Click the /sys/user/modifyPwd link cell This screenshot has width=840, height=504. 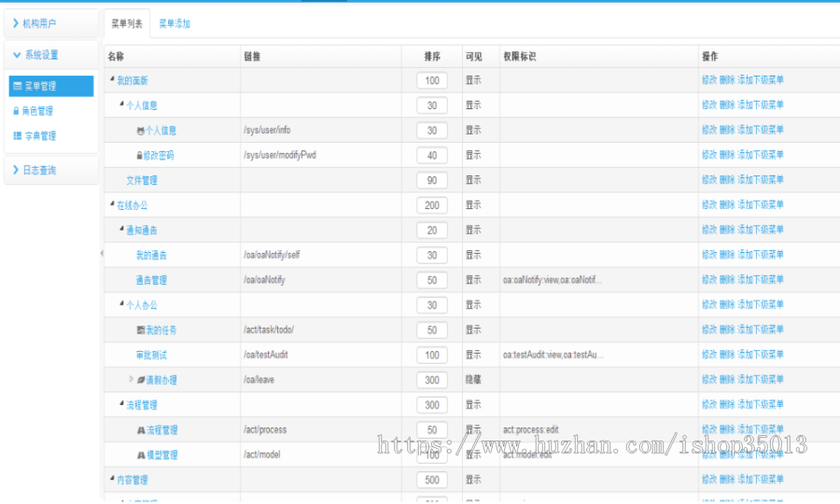pos(280,155)
